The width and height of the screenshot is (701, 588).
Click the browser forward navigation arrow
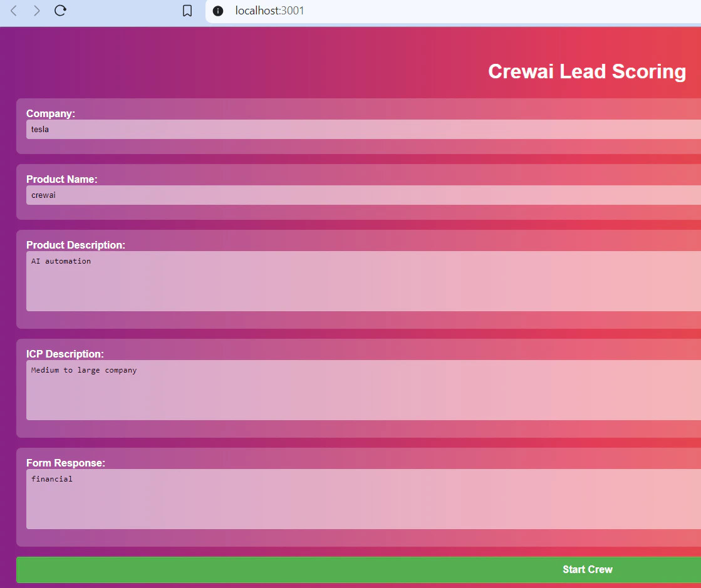point(36,11)
